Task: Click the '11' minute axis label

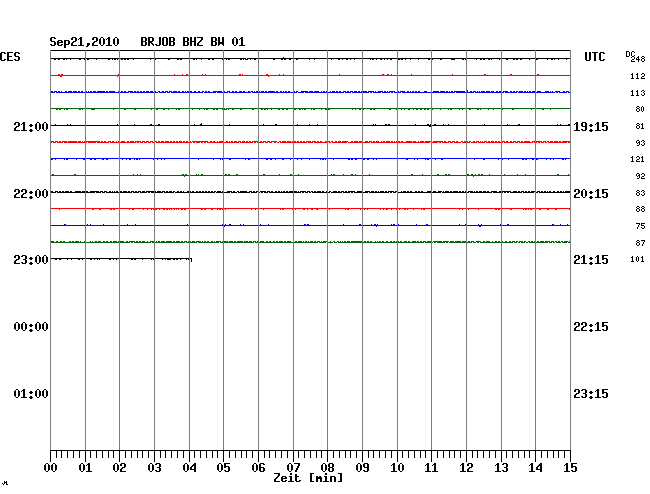Action: (431, 468)
